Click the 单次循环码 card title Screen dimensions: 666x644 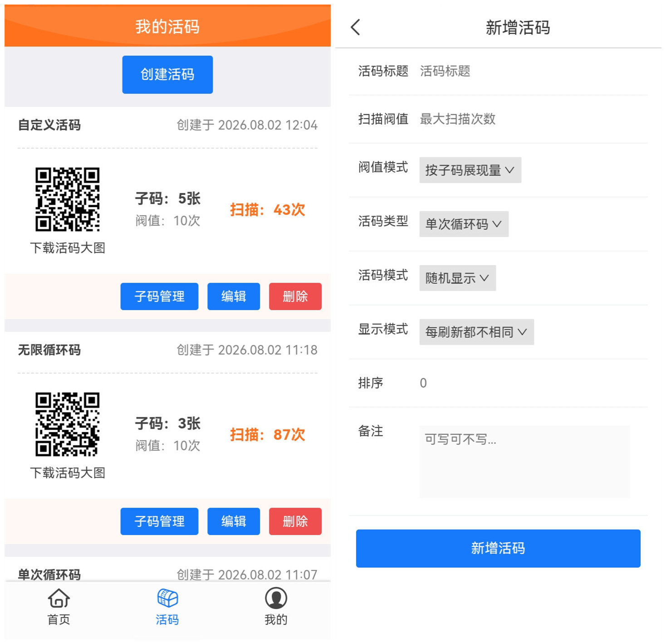point(49,575)
